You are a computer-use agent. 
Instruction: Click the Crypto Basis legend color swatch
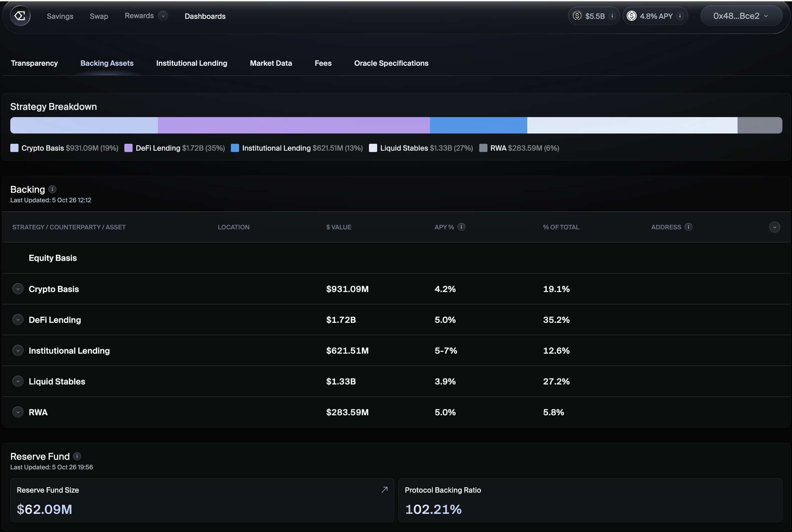[x=14, y=148]
